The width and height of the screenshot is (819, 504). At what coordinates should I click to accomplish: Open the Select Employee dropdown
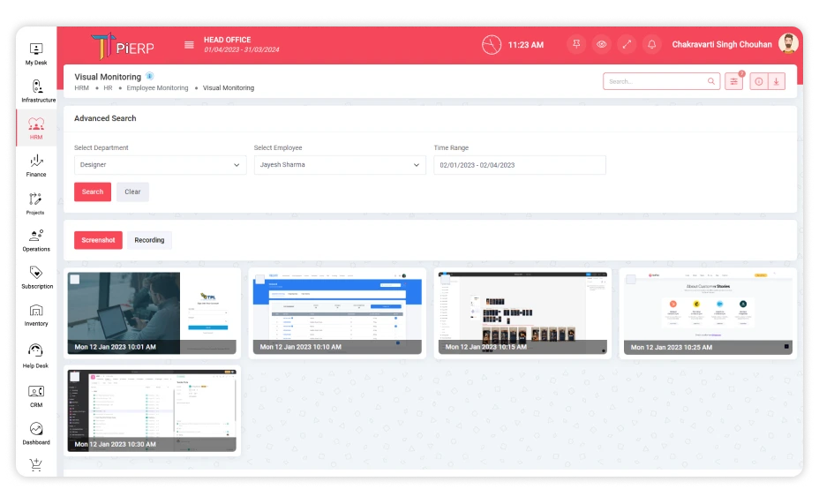[x=340, y=165]
